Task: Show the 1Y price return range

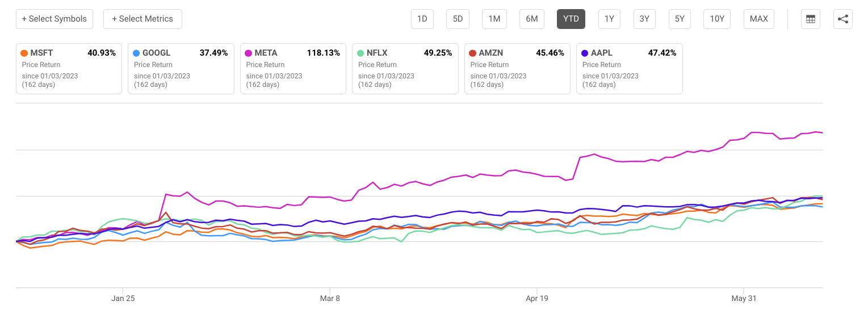Action: [609, 19]
